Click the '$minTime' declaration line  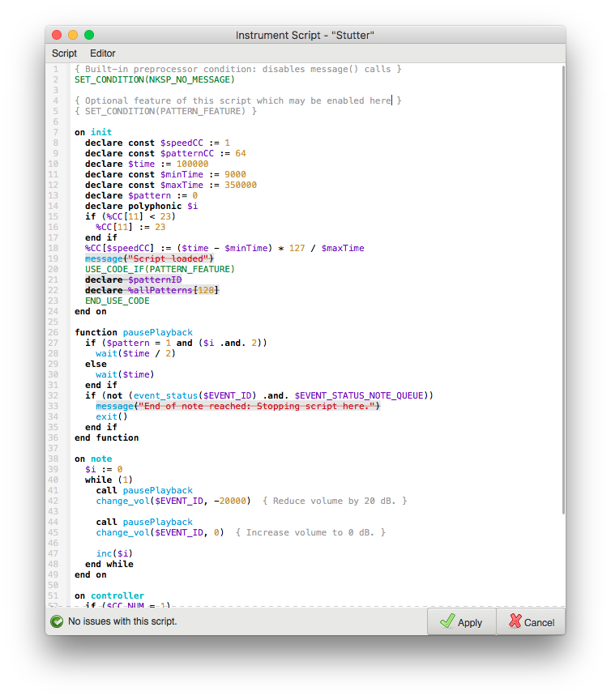coord(165,174)
